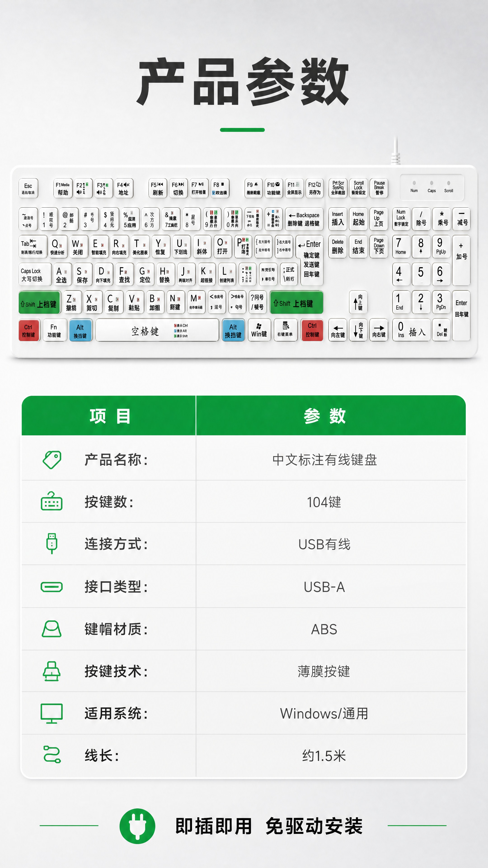Click the USB-A value
This screenshot has height=868, width=488.
click(324, 587)
